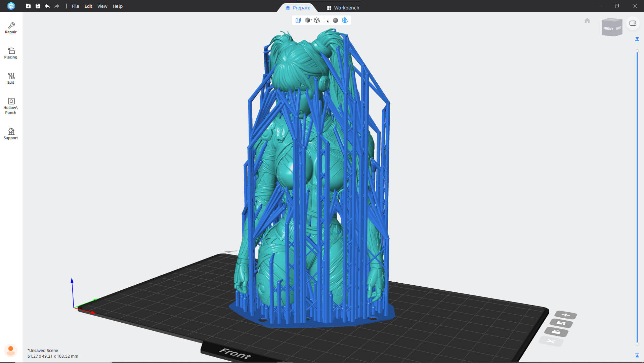Open the File menu
Screen dimensions: 644x363
[x=75, y=6]
